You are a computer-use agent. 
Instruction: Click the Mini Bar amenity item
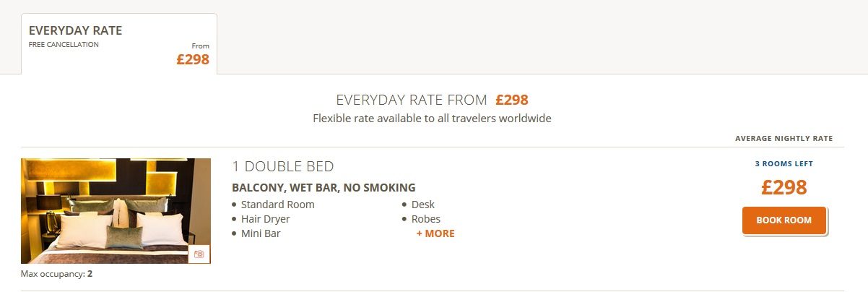click(261, 233)
